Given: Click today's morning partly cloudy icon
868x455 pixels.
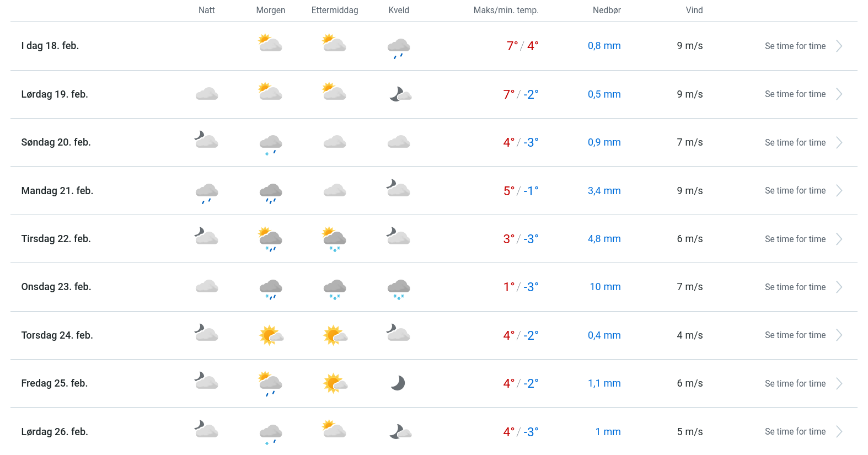Looking at the screenshot, I should tap(270, 44).
